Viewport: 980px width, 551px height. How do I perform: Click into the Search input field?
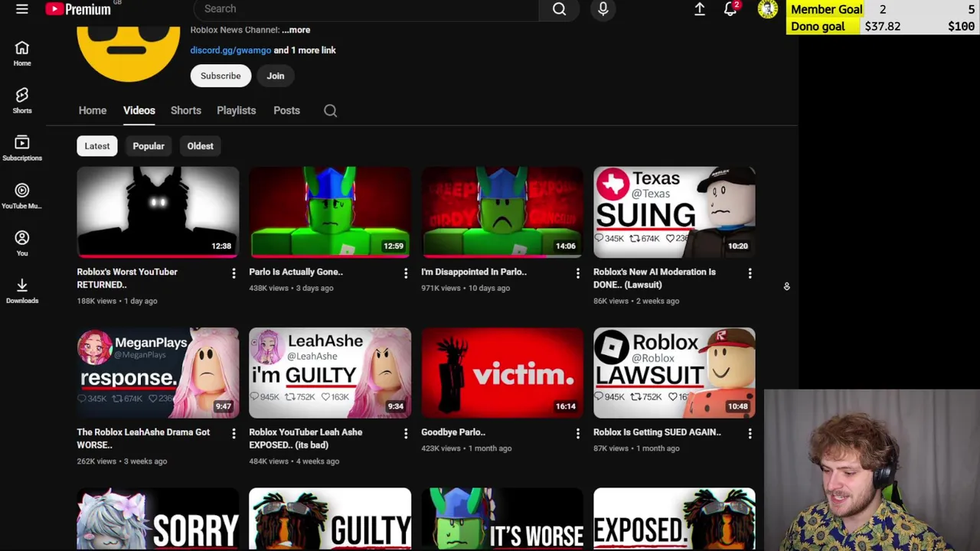(366, 9)
